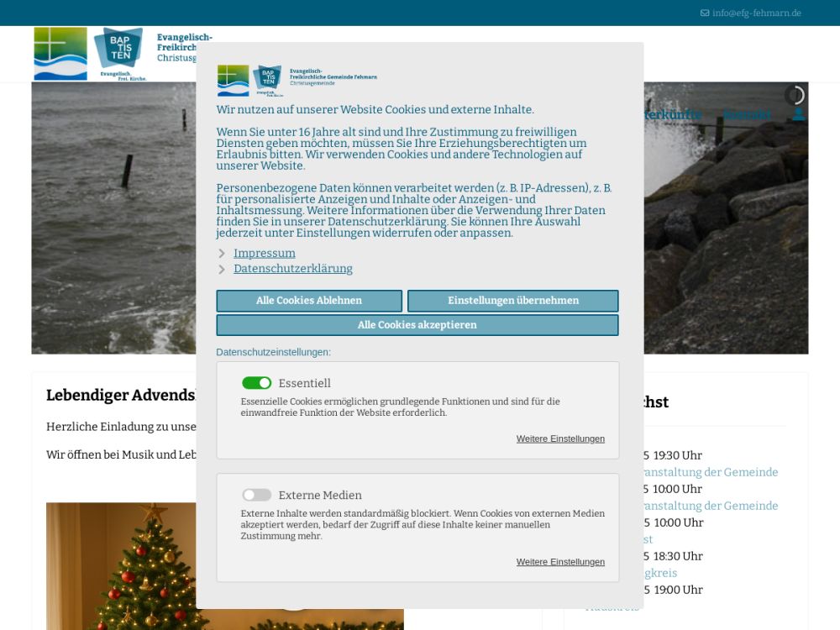Click the envelope icon beside the email address
The image size is (840, 630).
coord(705,13)
